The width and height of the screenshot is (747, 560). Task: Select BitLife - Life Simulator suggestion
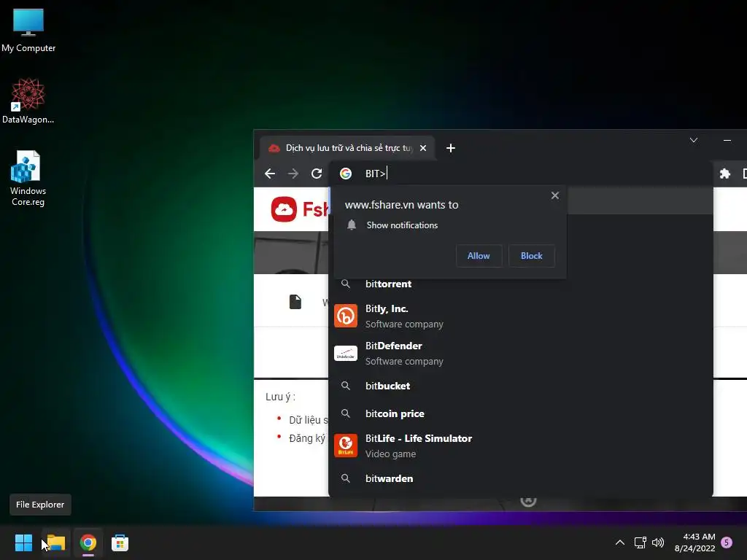pyautogui.click(x=520, y=446)
